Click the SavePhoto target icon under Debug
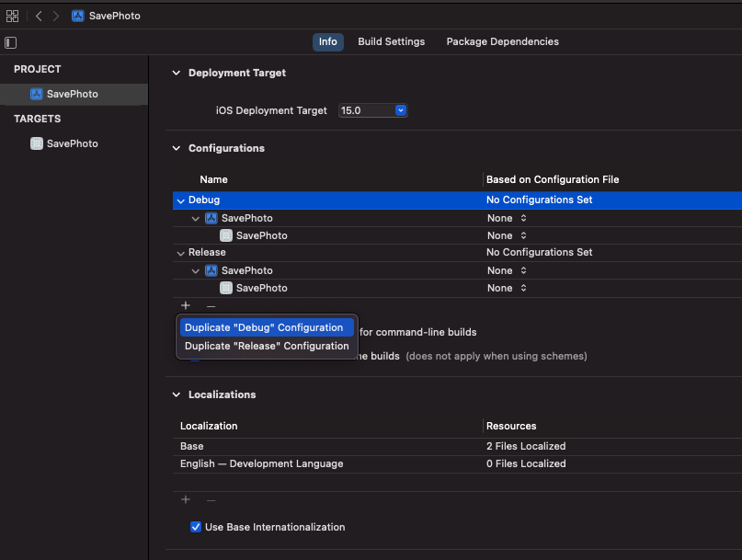The height and width of the screenshot is (560, 742). click(x=226, y=235)
